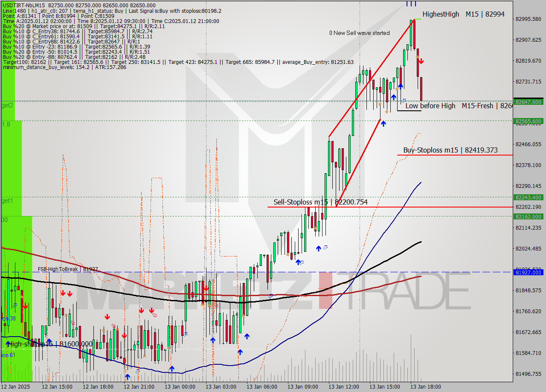
Task: Click the blue buy arrow below 82565 dotted line
Action: 383,124
